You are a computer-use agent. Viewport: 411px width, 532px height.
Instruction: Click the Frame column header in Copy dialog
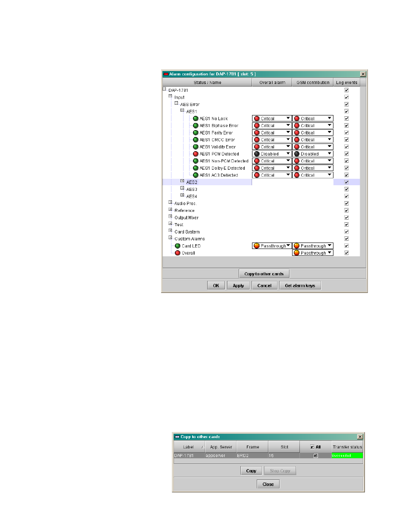(252, 447)
